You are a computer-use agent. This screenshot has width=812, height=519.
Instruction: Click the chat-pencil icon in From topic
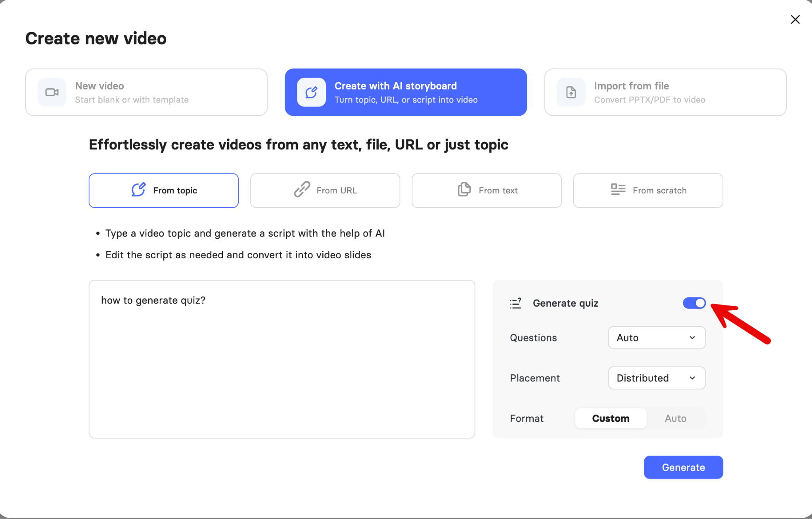(x=138, y=190)
